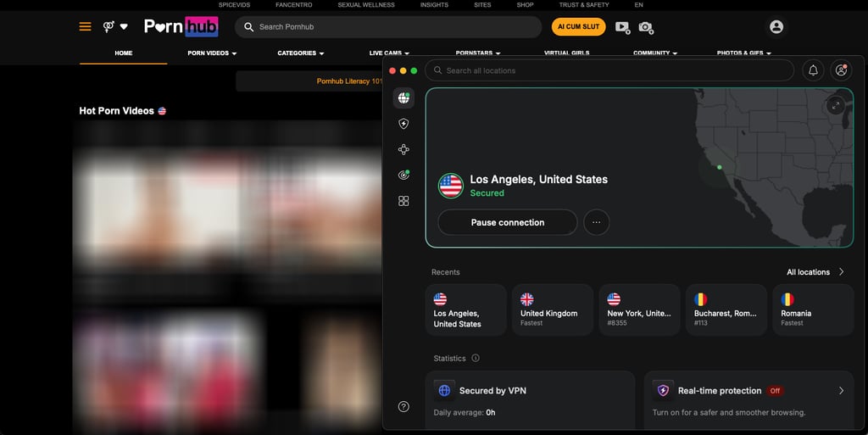Screen dimensions: 868x435
Task: Click the camera photo upload icon
Action: [x=646, y=27]
